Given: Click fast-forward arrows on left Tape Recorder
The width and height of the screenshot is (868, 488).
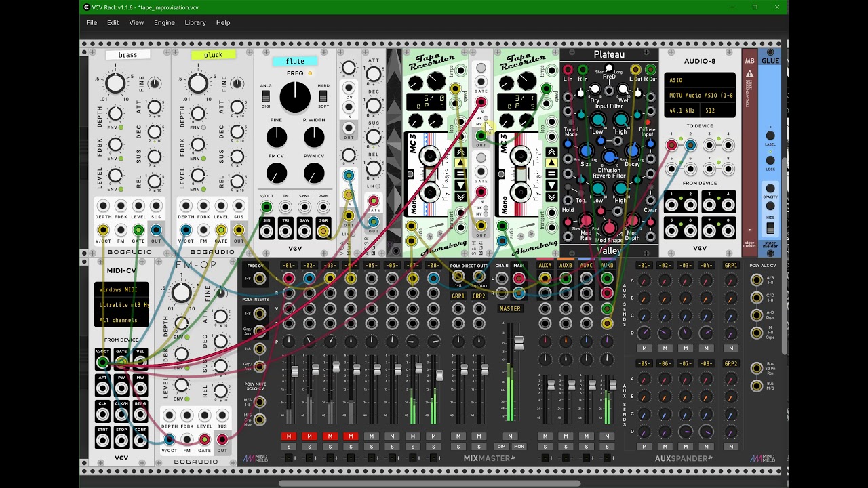Looking at the screenshot, I should (460, 152).
